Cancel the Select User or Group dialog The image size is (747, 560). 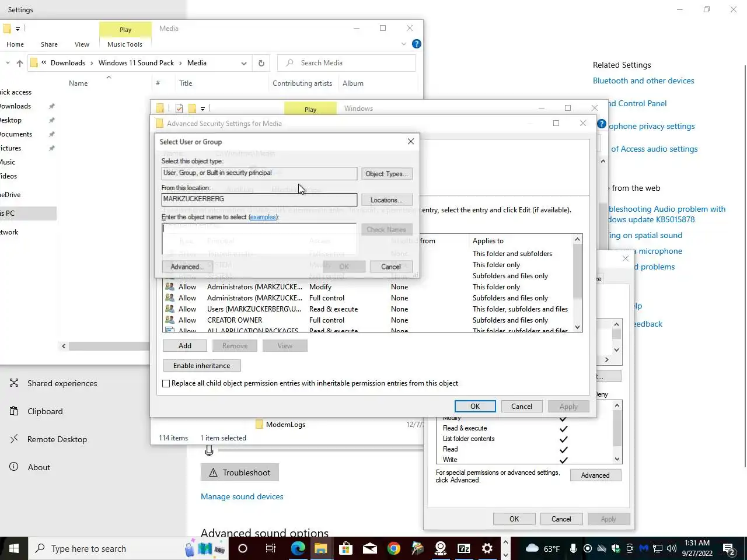390,267
